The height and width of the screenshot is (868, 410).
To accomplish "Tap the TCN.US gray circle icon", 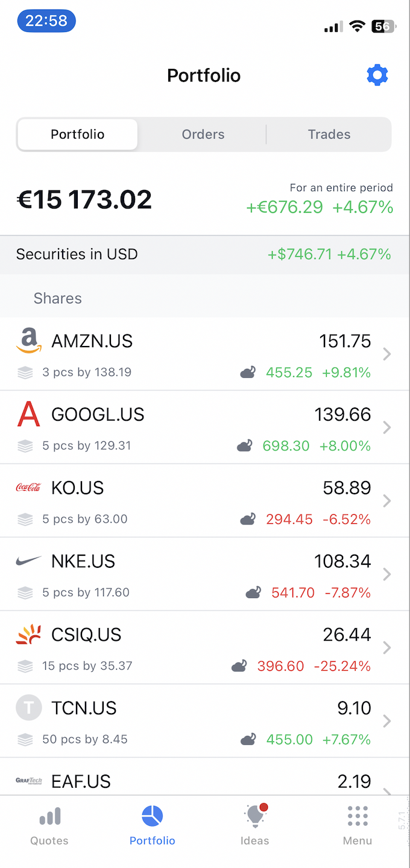I will point(28,708).
